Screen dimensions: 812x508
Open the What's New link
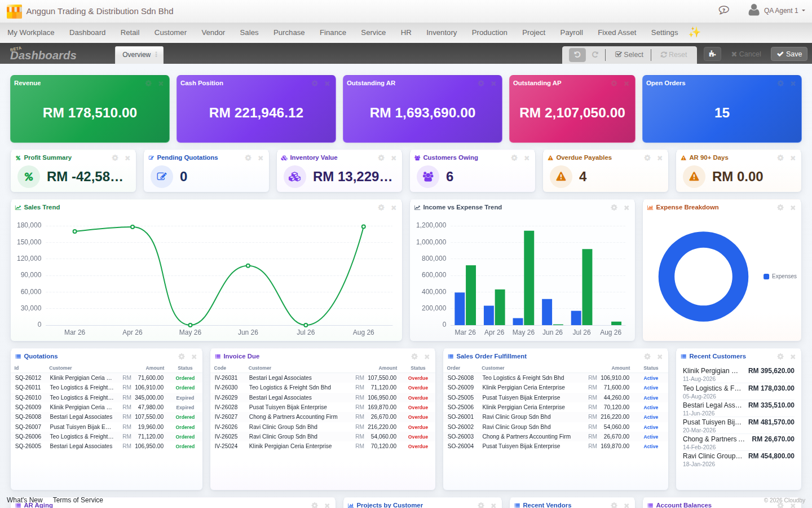point(25,500)
